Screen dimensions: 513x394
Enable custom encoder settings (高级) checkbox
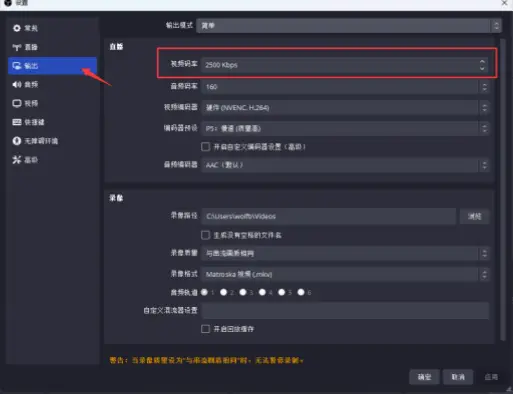tap(206, 147)
